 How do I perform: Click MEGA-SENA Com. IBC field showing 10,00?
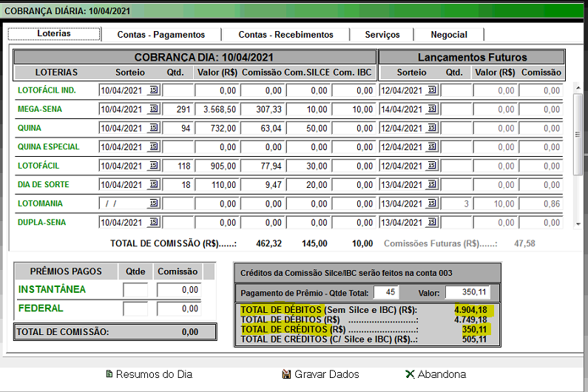(x=354, y=109)
